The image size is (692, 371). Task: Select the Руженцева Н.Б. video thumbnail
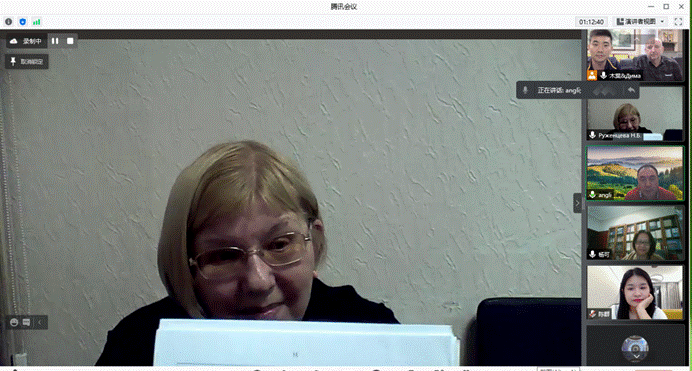click(635, 114)
